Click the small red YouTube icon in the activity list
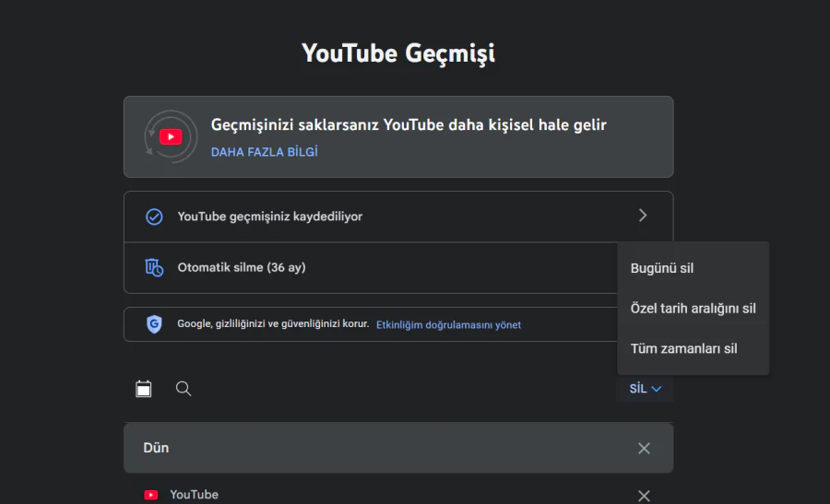 (151, 495)
